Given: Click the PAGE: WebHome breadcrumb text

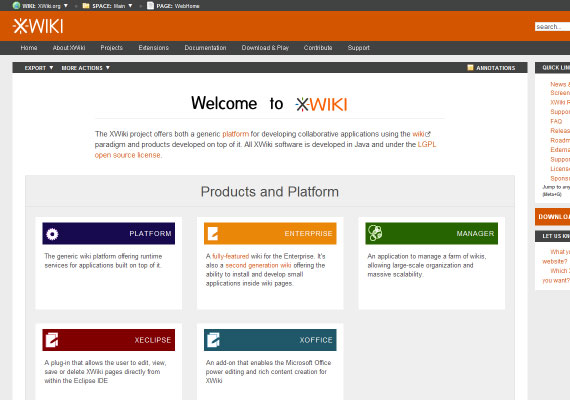Looking at the screenshot, I should pos(178,6).
